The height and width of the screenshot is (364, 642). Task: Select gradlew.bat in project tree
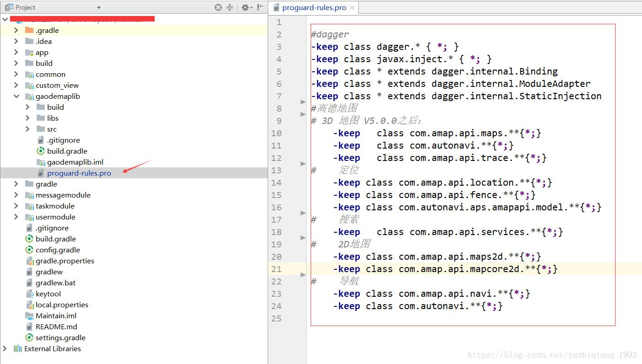(x=55, y=283)
